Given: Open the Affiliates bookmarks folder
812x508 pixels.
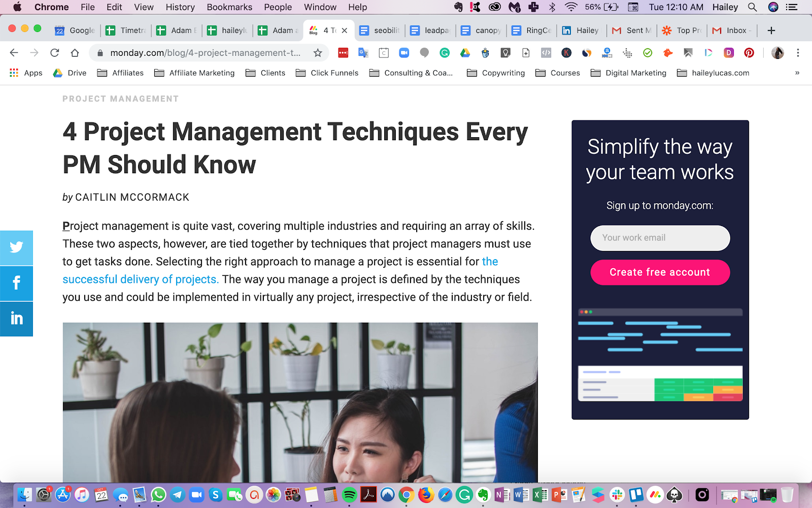Looking at the screenshot, I should [x=120, y=73].
